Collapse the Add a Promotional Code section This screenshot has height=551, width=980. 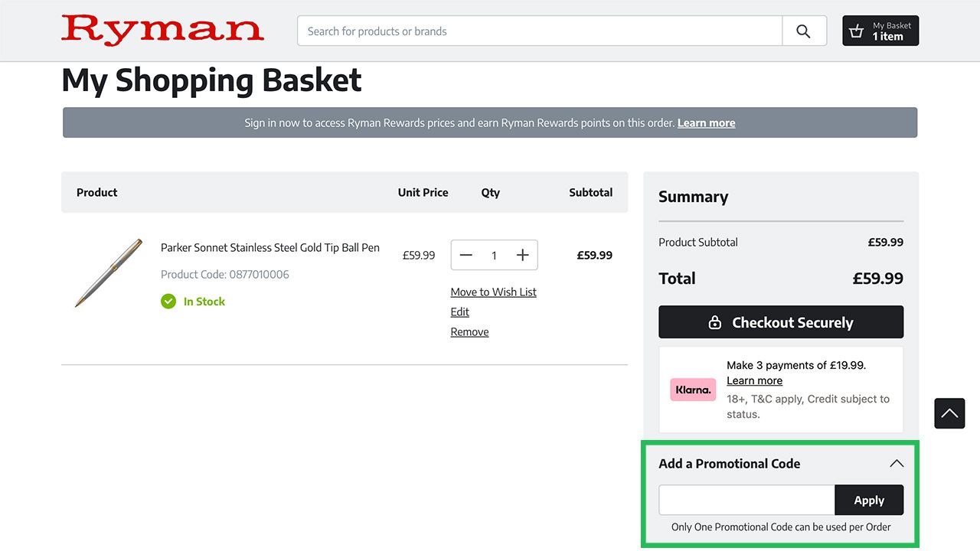click(897, 464)
